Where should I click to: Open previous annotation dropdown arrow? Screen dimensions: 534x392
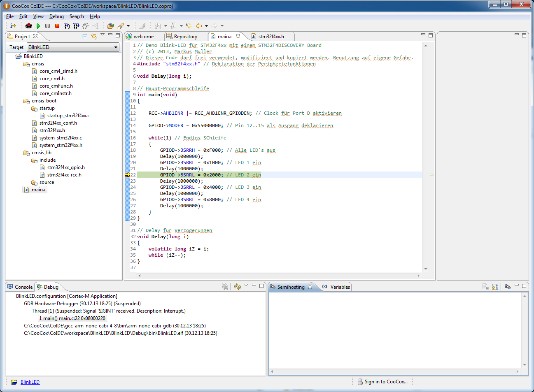[181, 26]
